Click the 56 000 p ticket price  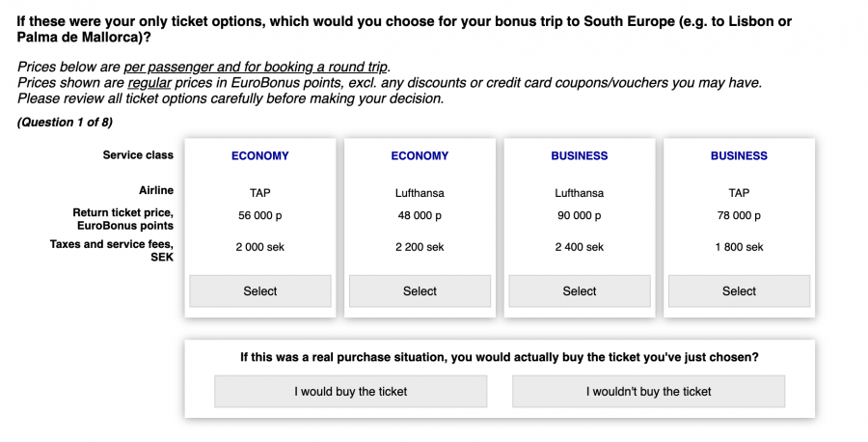tap(259, 216)
